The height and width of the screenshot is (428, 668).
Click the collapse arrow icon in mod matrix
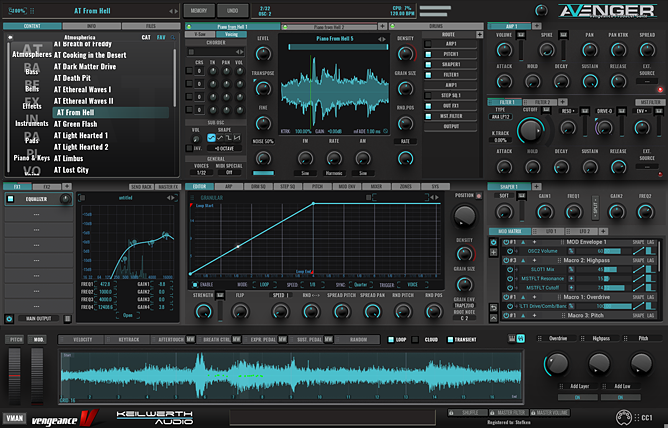(493, 318)
